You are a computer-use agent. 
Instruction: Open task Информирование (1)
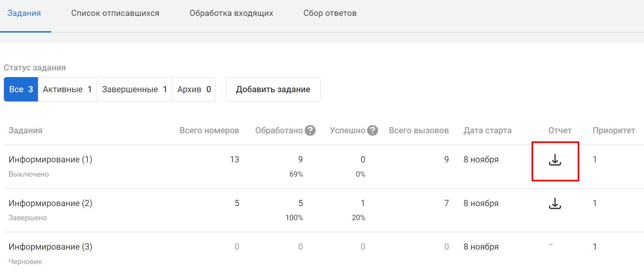pos(50,160)
